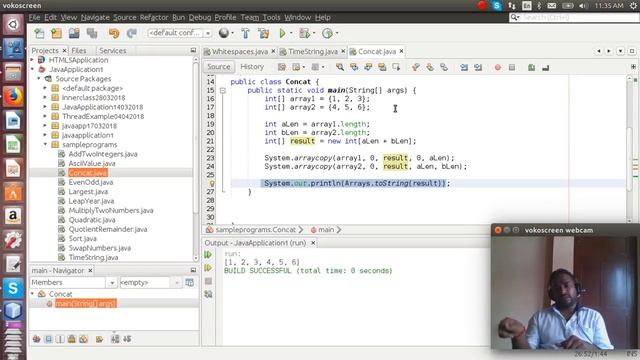Click Shift Line Left icon in editor toolbar
Viewport: 640px width, 360px height.
tap(464, 67)
